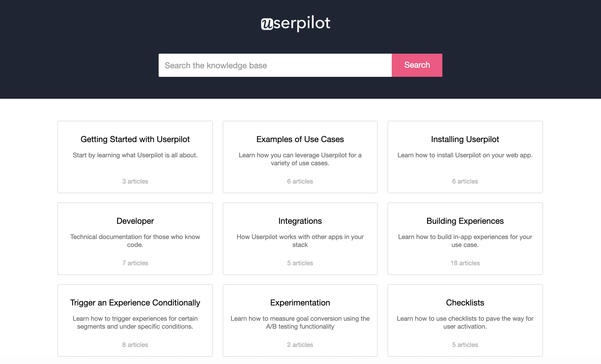Screen dimensions: 601x364
Task: Click the pink Search button
Action: point(417,65)
